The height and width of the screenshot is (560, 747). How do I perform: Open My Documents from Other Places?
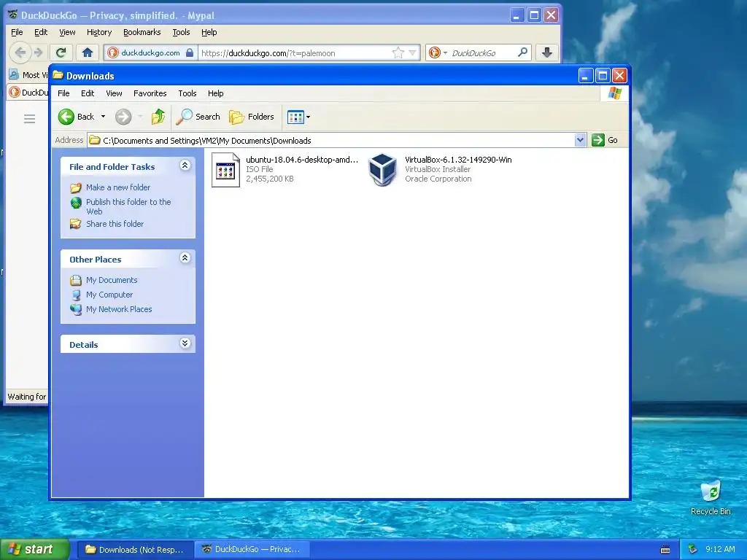click(x=112, y=280)
